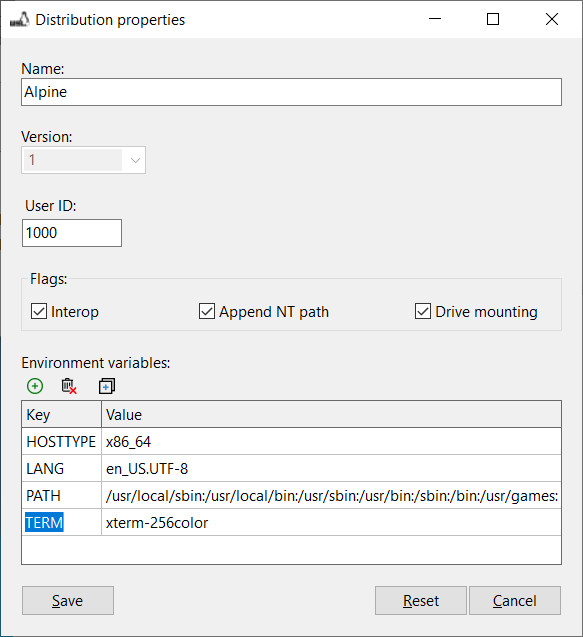The image size is (583, 637).
Task: Minimize the Distribution properties window
Action: (x=435, y=19)
